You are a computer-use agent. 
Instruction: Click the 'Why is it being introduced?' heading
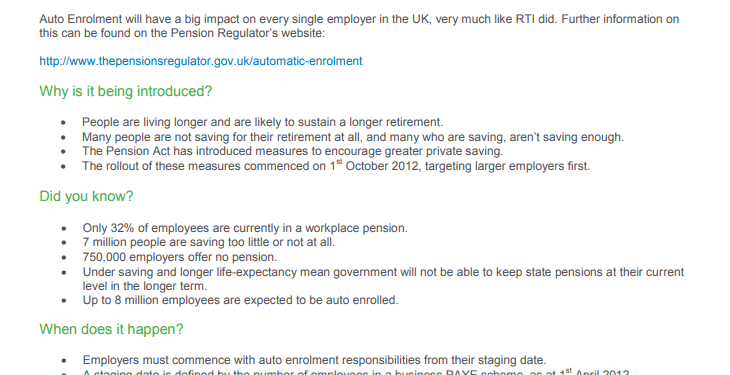point(126,91)
